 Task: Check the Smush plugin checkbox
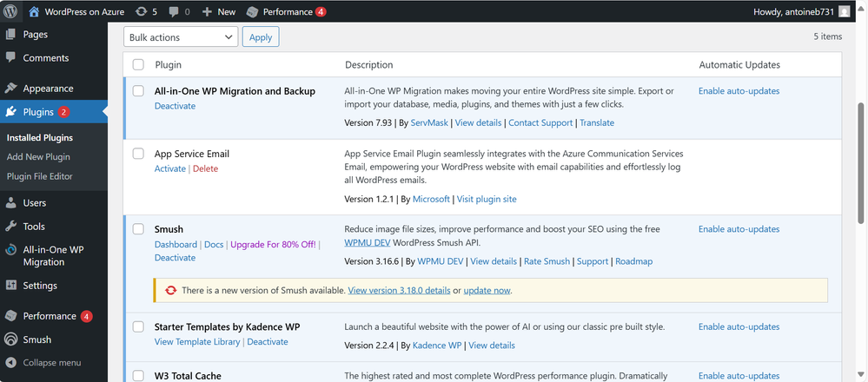click(x=138, y=229)
